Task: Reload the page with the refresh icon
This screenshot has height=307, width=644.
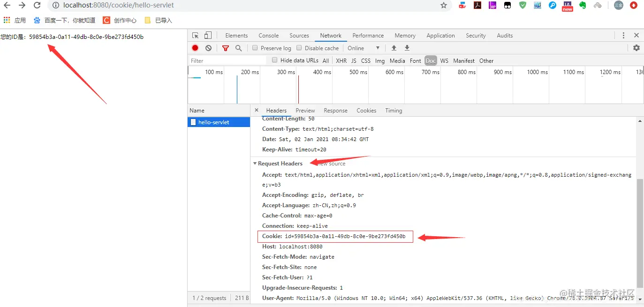Action: coord(38,5)
